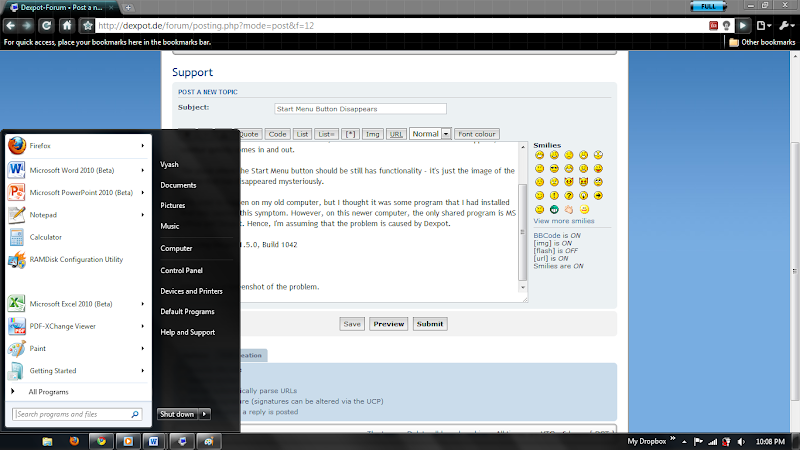
Task: Open Help and Support
Action: pyautogui.click(x=187, y=332)
